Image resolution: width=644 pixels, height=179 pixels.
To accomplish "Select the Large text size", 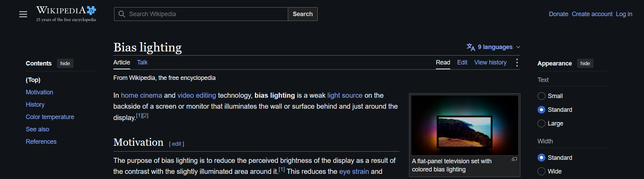I will 541,123.
